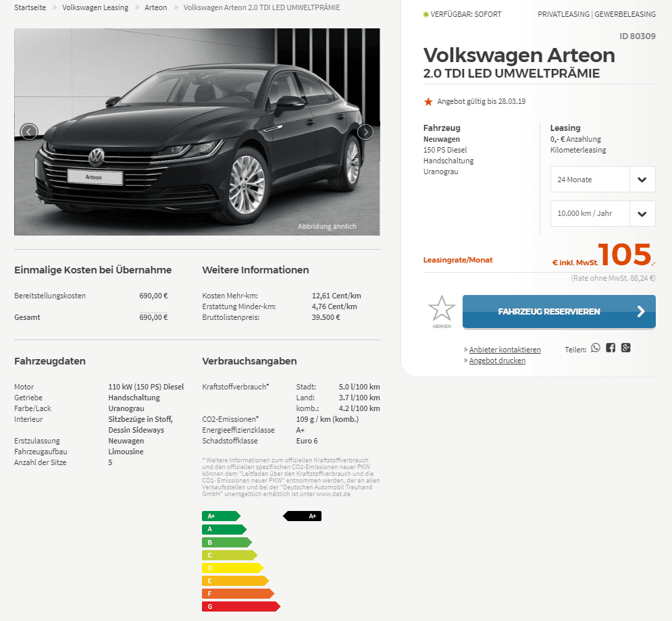Click the '110 kW (150 PS) Diesel' value
Image resolution: width=672 pixels, height=621 pixels.
click(x=146, y=387)
